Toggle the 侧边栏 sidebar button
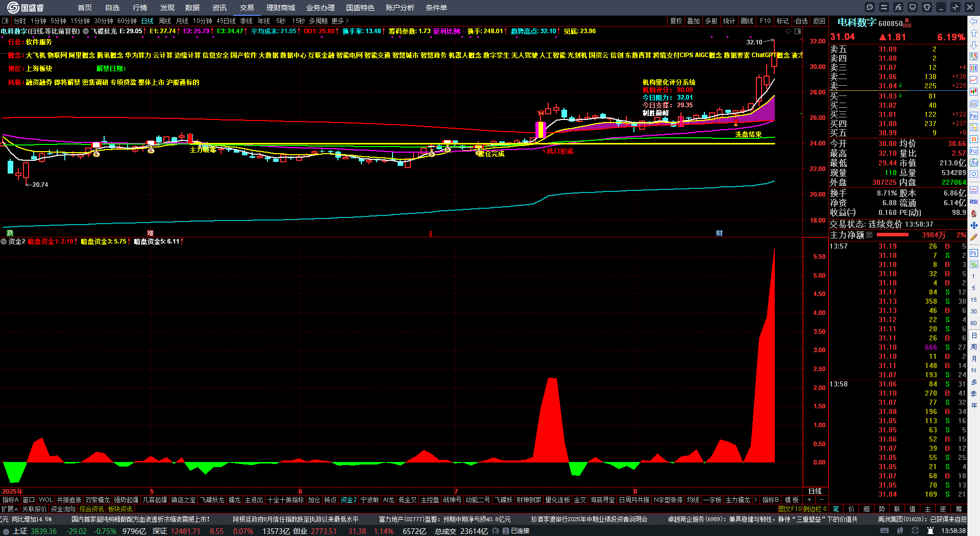 click(x=815, y=509)
